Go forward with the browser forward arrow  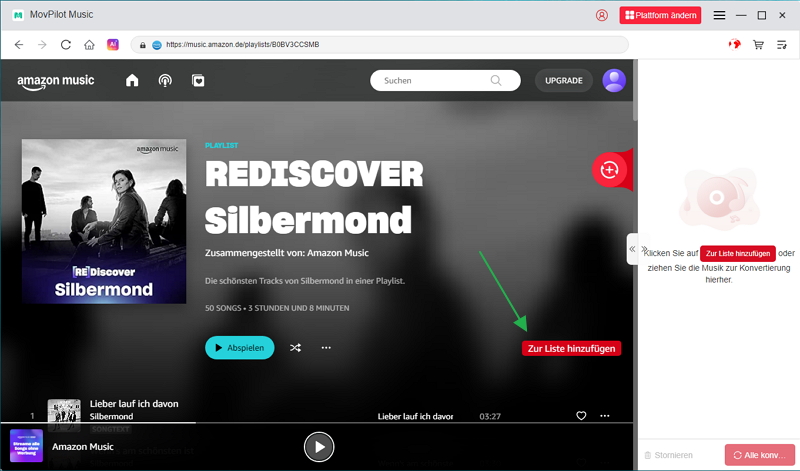[x=42, y=45]
